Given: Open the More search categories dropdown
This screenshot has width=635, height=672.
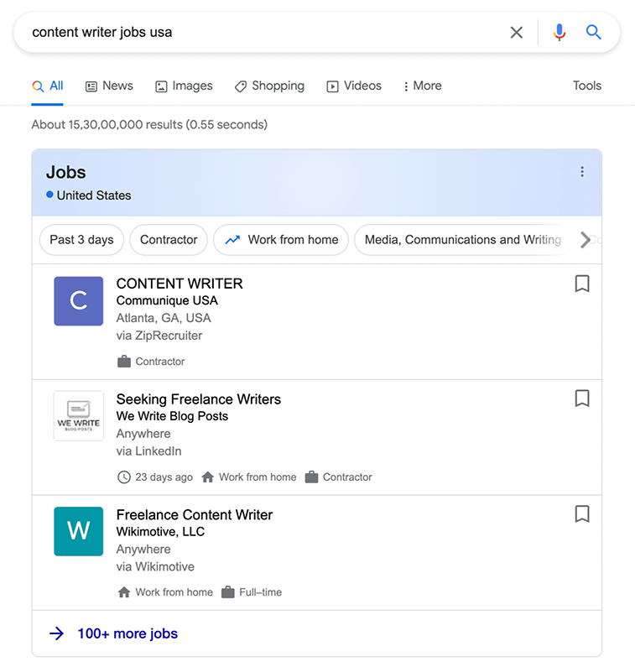Looking at the screenshot, I should coord(422,86).
